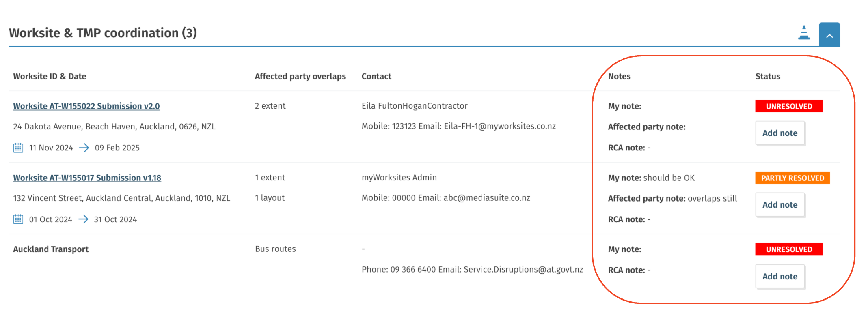Screen dimensions: 868x322
Task: Click the Affected party overlaps column header
Action: [300, 76]
